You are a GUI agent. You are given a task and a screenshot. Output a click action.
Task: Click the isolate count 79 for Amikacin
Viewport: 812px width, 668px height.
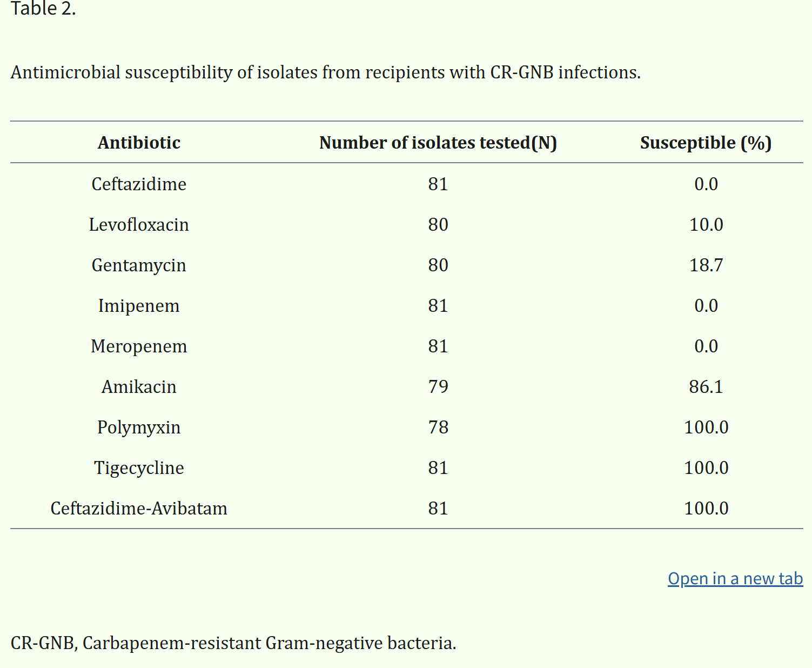point(438,387)
